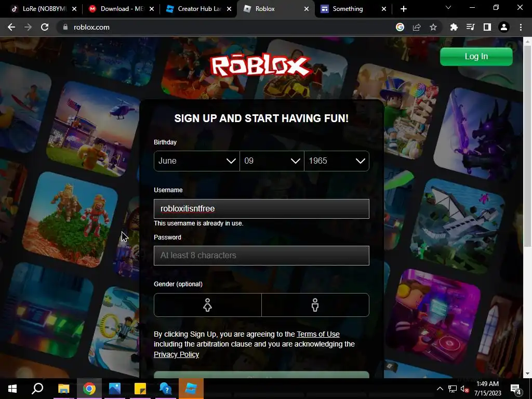
Task: Open File Explorer from the taskbar
Action: pyautogui.click(x=63, y=389)
